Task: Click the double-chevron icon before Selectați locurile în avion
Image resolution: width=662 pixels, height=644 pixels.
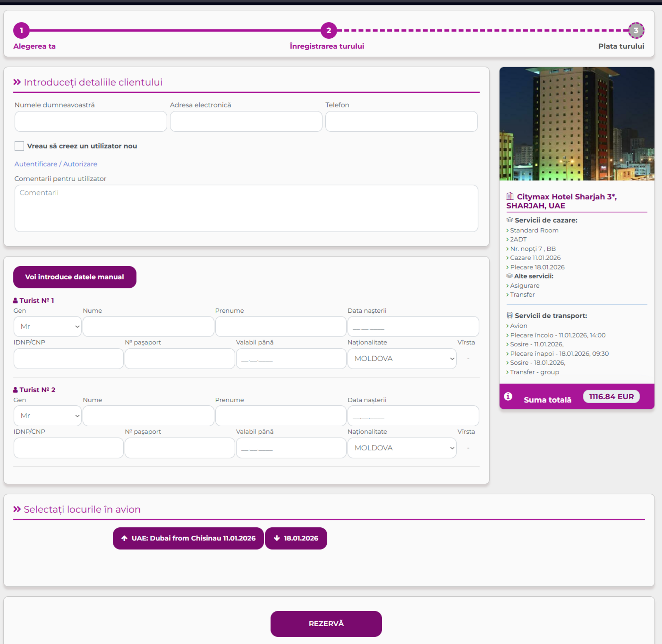Action: click(17, 509)
